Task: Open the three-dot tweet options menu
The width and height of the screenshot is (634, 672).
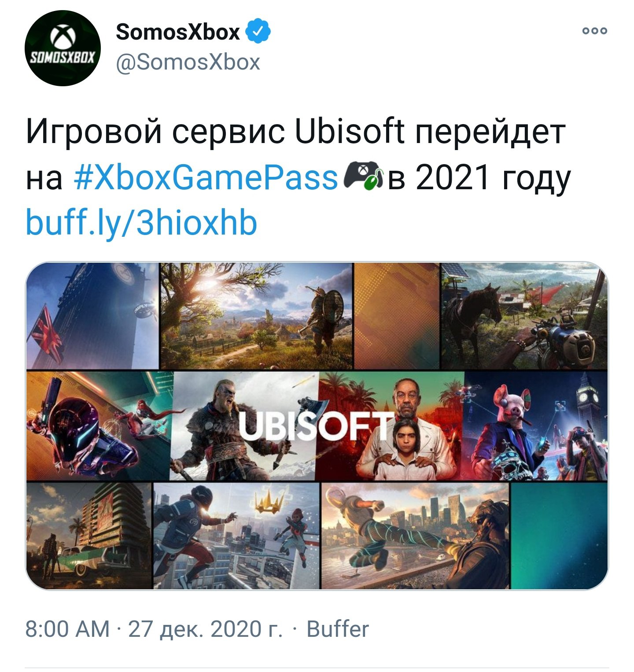Action: tap(595, 31)
